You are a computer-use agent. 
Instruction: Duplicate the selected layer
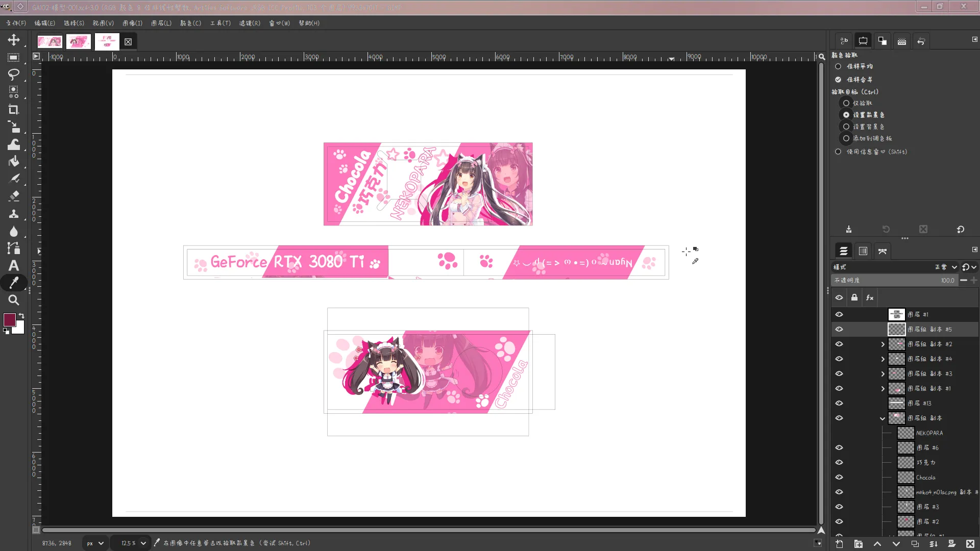pos(915,544)
